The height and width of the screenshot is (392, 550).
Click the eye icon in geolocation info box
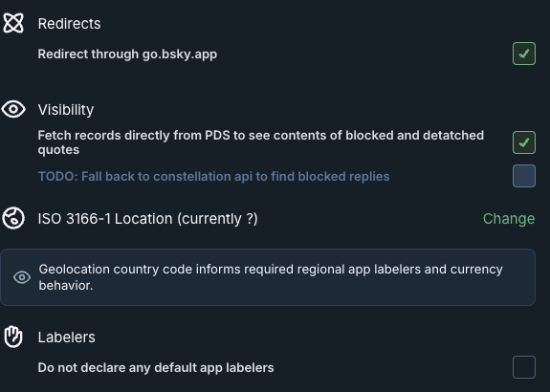pos(22,277)
